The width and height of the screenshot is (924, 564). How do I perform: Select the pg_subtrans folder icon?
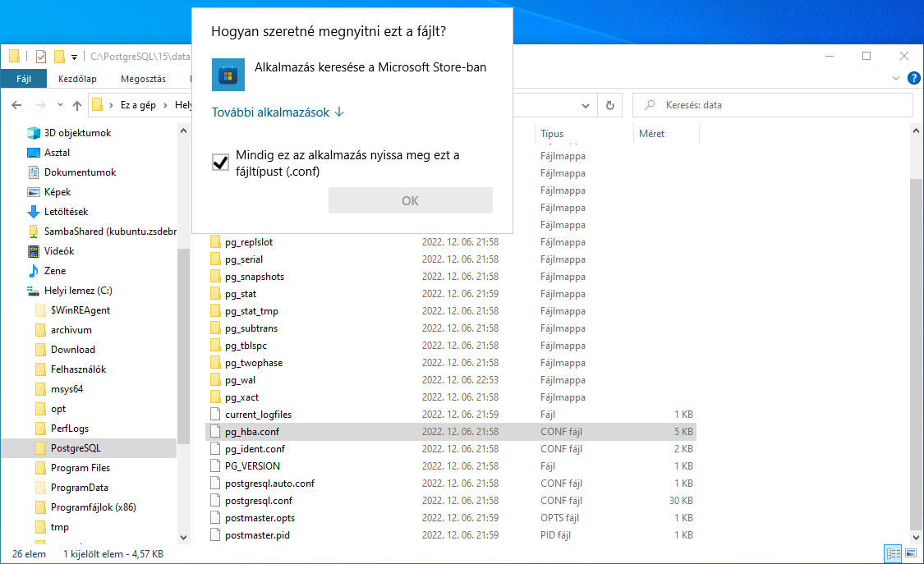(x=216, y=328)
